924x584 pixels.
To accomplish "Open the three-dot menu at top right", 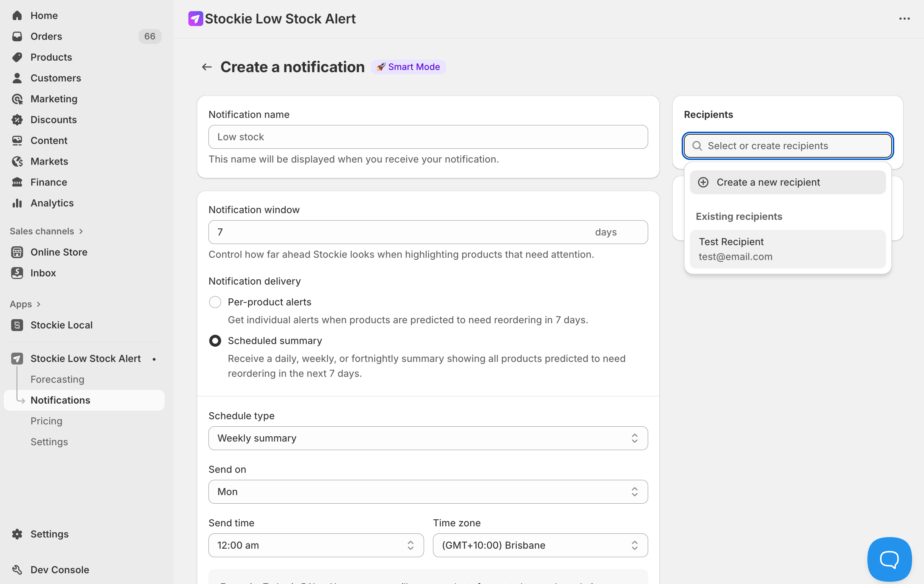I will click(x=904, y=19).
